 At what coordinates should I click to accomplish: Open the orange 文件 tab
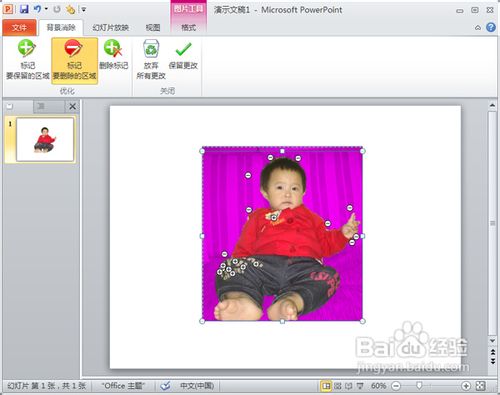pyautogui.click(x=19, y=28)
